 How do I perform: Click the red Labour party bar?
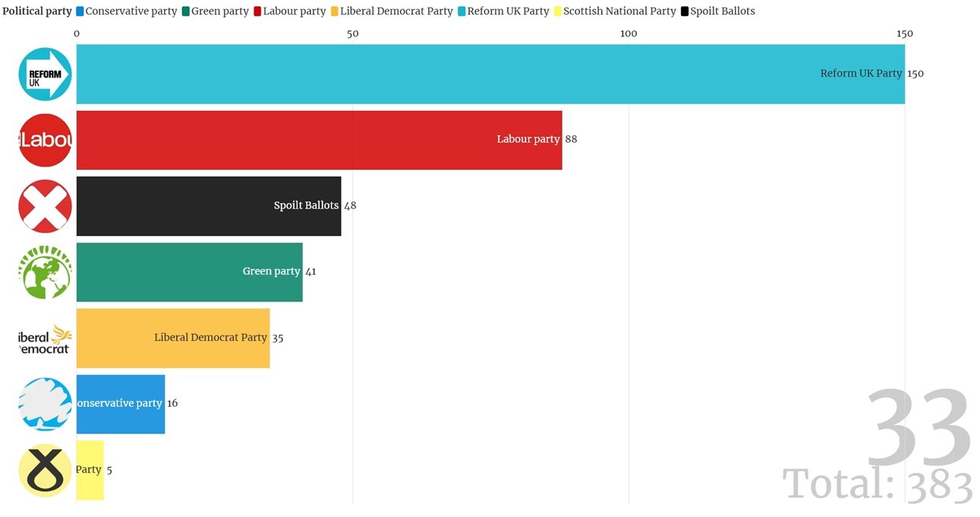click(x=320, y=140)
